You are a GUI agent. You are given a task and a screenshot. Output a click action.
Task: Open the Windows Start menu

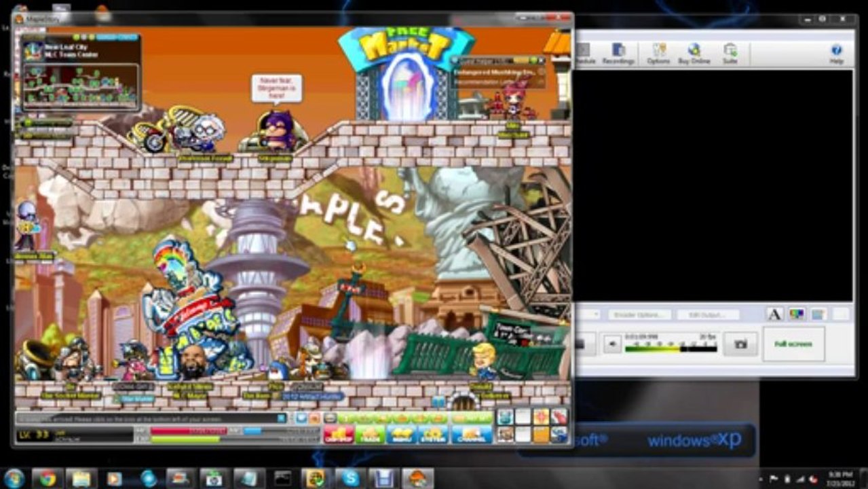click(14, 478)
